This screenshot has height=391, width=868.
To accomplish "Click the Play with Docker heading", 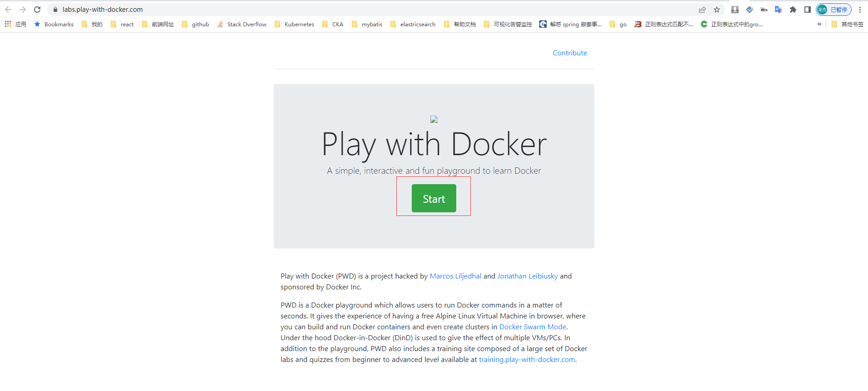I will pyautogui.click(x=434, y=145).
